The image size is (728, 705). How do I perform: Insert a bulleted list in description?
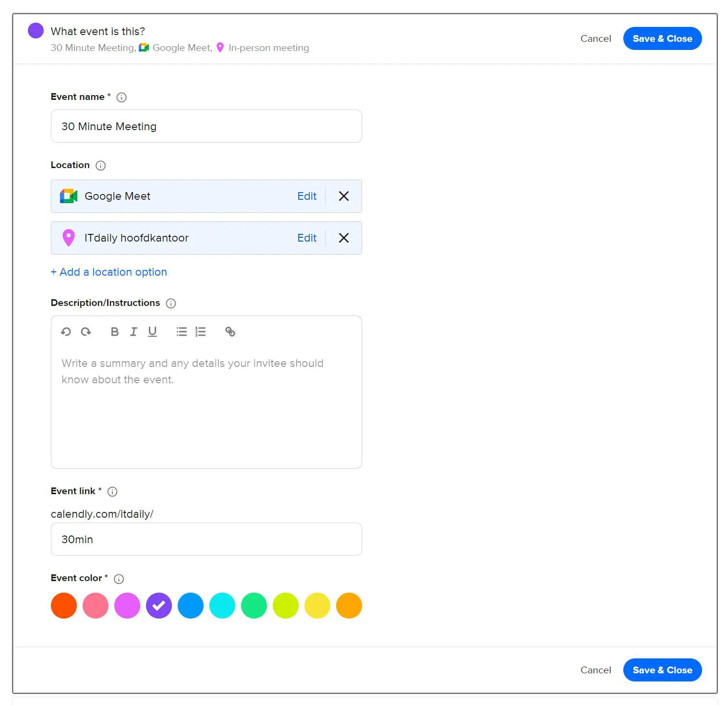[182, 331]
